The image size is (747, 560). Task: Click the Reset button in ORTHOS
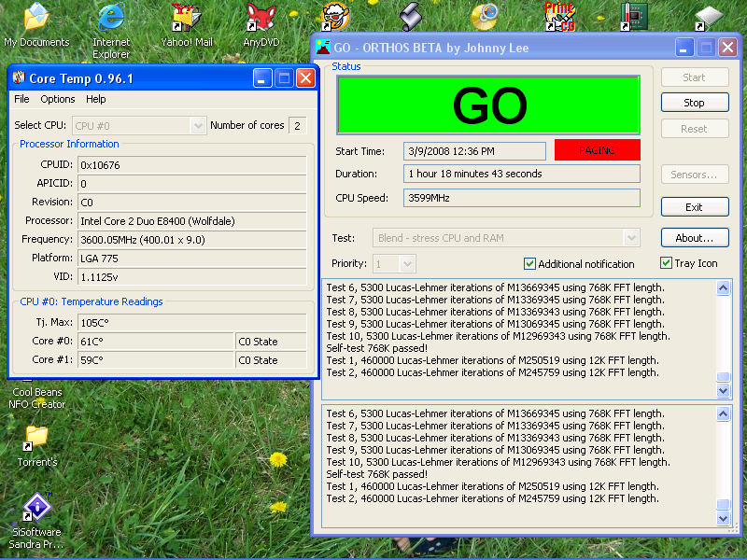(x=695, y=129)
